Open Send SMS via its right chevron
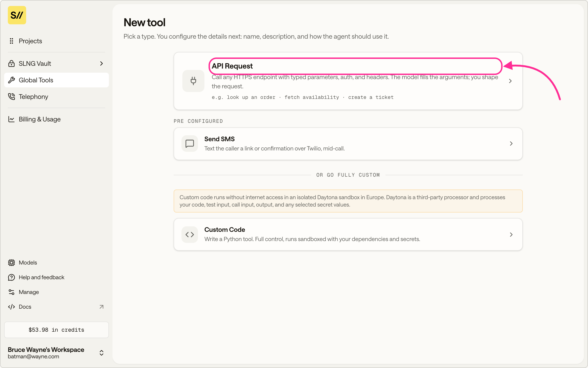The width and height of the screenshot is (588, 368). pyautogui.click(x=511, y=144)
